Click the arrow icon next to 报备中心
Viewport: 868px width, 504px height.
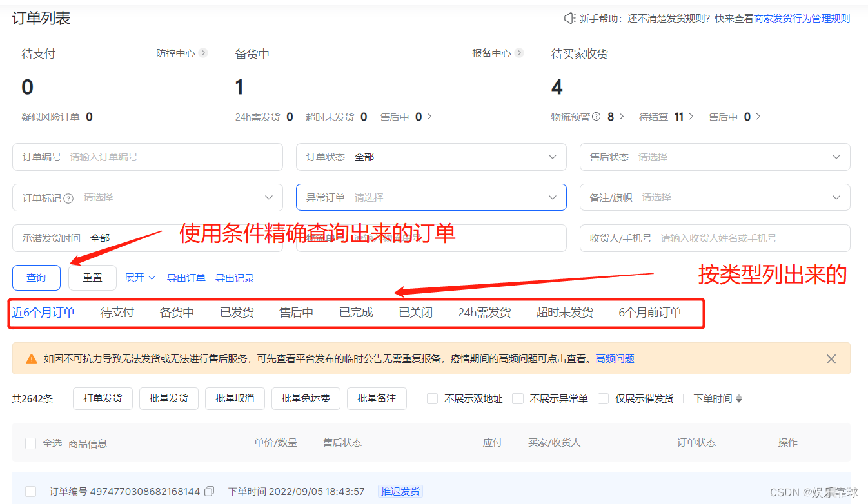tap(519, 53)
